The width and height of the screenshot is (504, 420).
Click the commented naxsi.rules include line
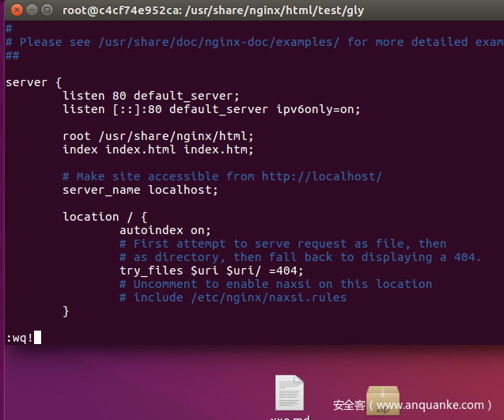[233, 297]
